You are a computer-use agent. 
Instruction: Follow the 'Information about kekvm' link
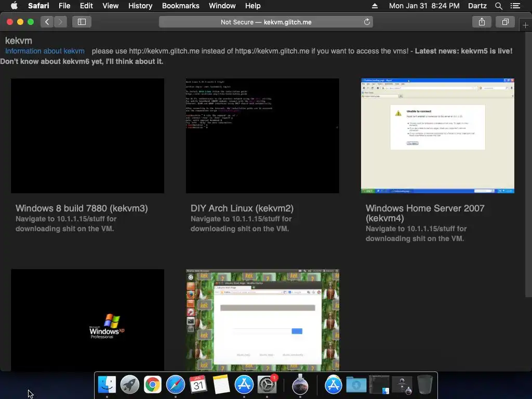pos(45,51)
